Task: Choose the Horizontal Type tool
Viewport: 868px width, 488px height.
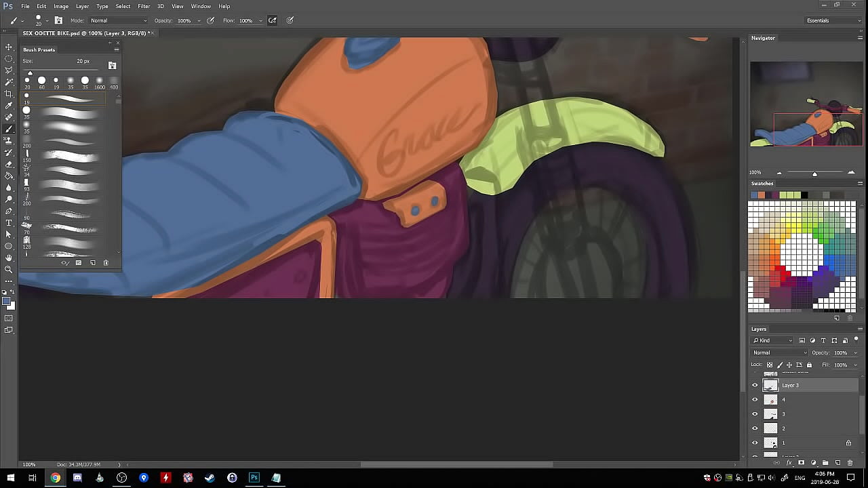Action: coord(9,222)
